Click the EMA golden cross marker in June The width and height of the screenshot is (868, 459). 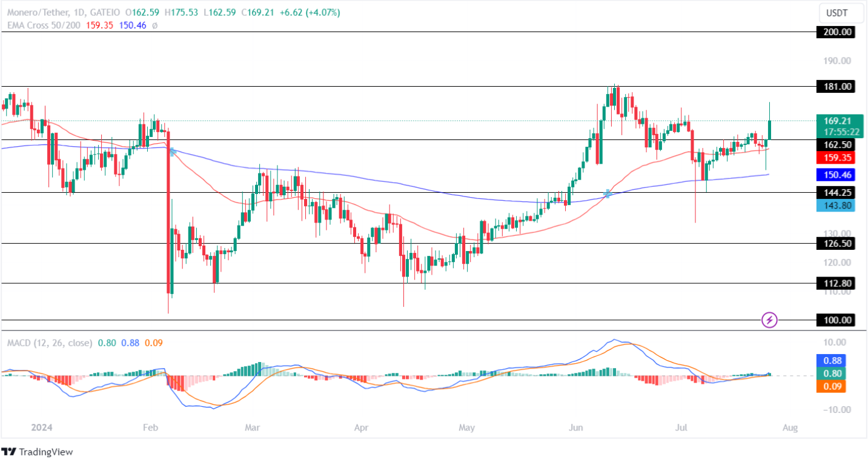[608, 194]
